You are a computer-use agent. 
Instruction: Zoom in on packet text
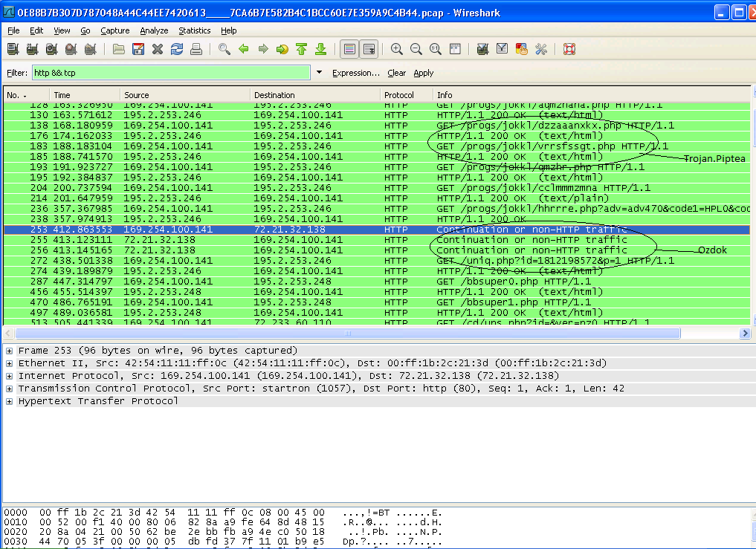click(x=397, y=49)
